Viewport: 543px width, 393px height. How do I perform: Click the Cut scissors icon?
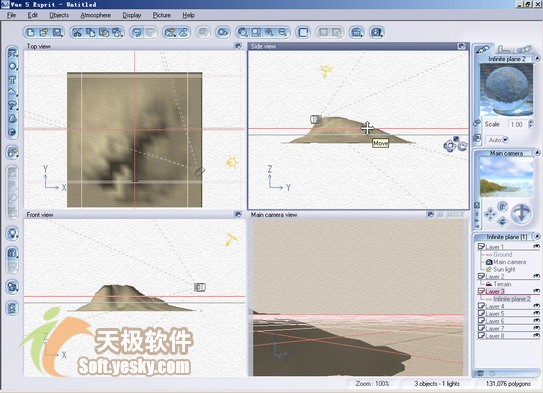[77, 33]
